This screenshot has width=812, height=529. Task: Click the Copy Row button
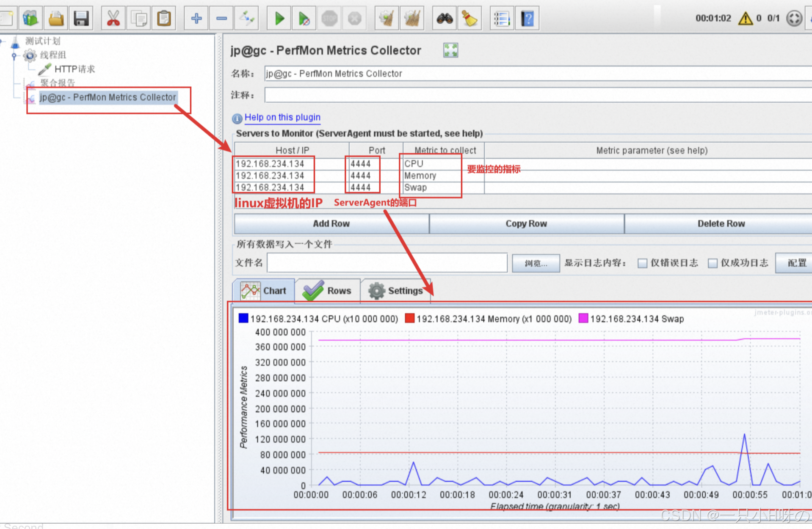pos(526,223)
